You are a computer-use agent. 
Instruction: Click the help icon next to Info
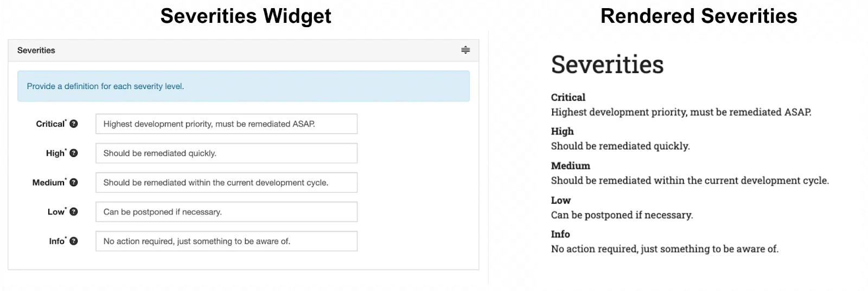click(x=74, y=241)
